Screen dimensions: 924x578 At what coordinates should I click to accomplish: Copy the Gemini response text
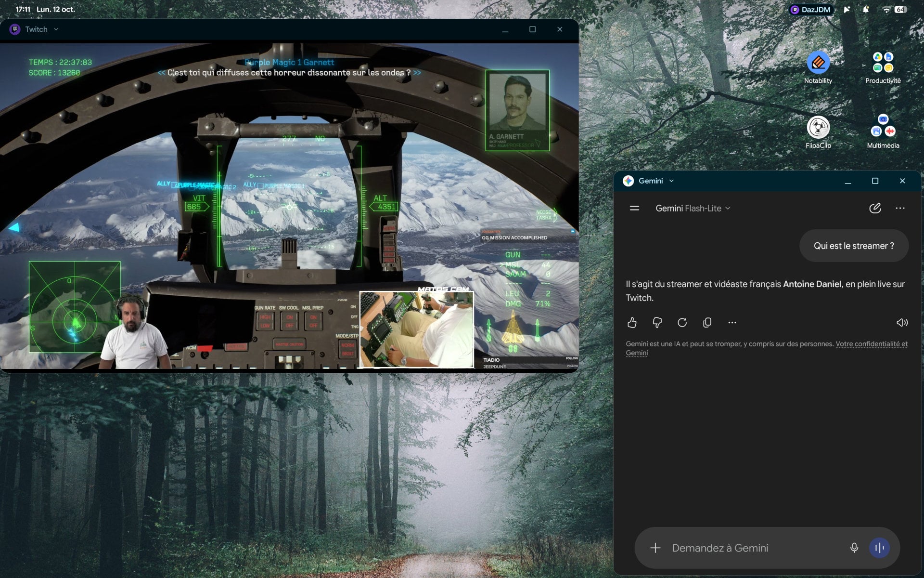click(707, 323)
